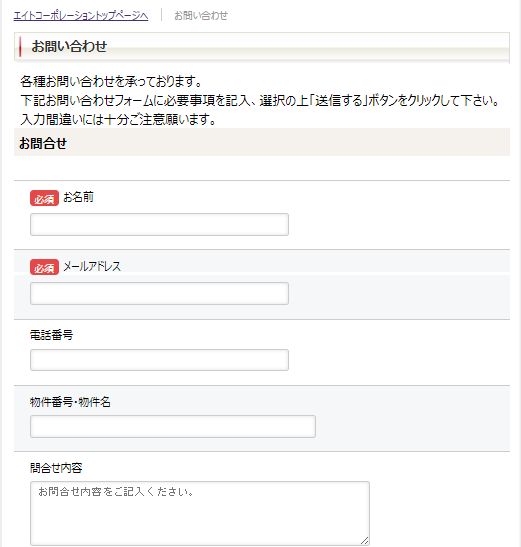Focus the 電話番号 input field
This screenshot has height=547, width=521.
coord(159,360)
